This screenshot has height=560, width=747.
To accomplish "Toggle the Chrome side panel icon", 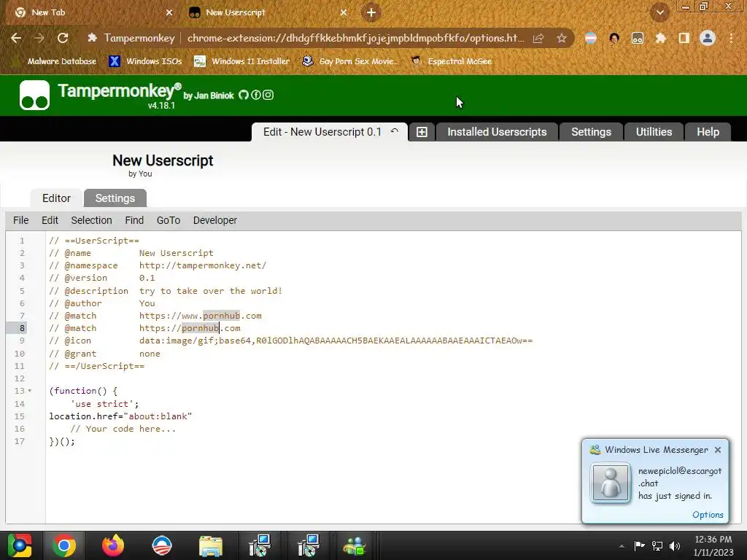I will pos(684,38).
